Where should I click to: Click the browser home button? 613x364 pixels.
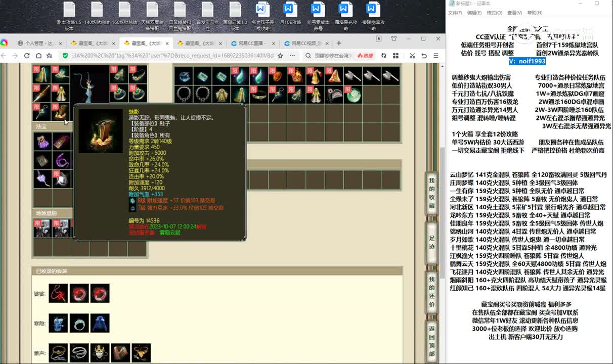coord(38,56)
